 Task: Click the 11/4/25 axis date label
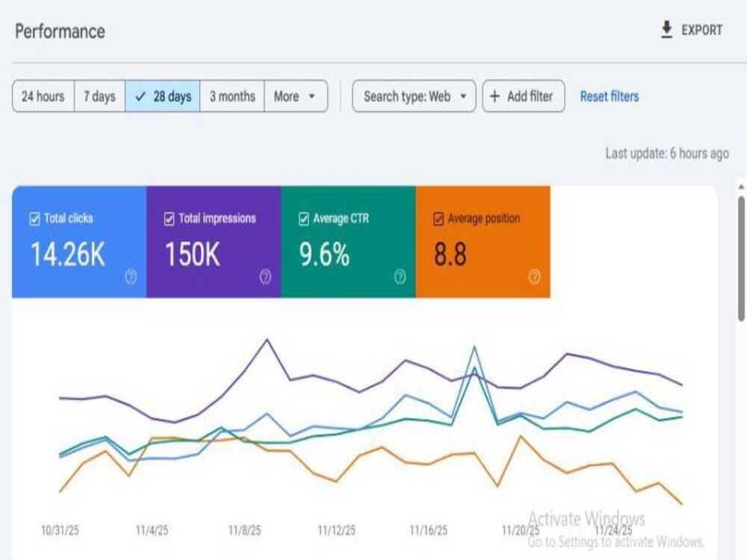point(152,530)
